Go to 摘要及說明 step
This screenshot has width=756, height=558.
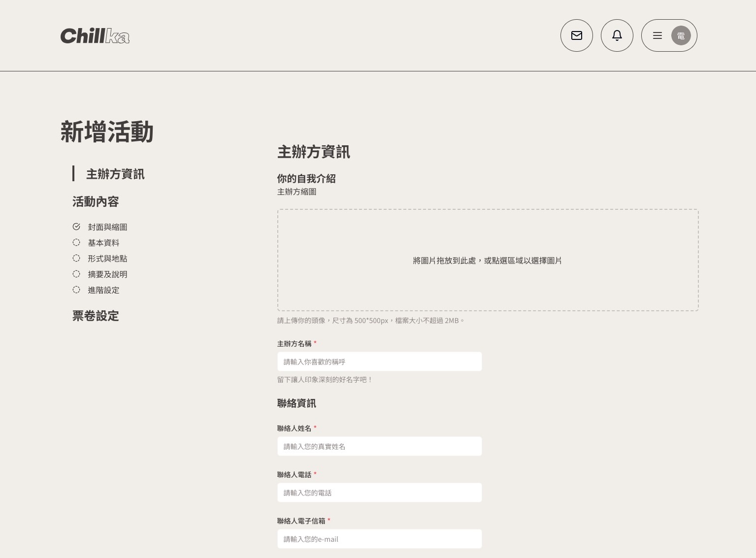(107, 274)
